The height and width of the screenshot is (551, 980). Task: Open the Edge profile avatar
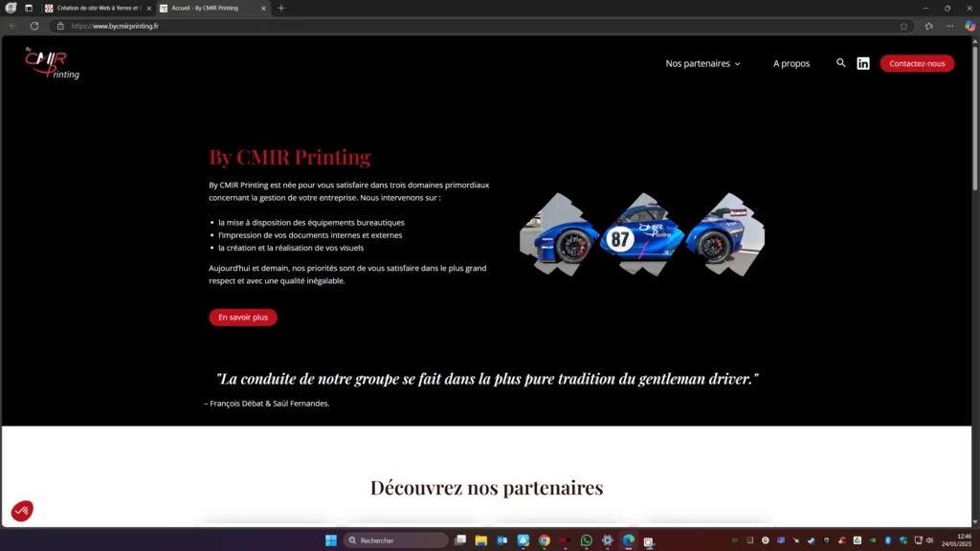pyautogui.click(x=11, y=8)
